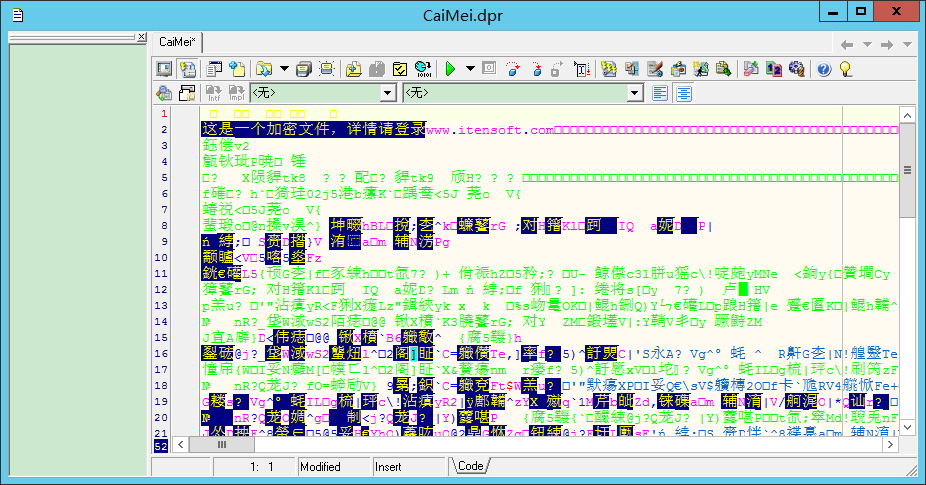Click the step over debug icon

[513, 69]
